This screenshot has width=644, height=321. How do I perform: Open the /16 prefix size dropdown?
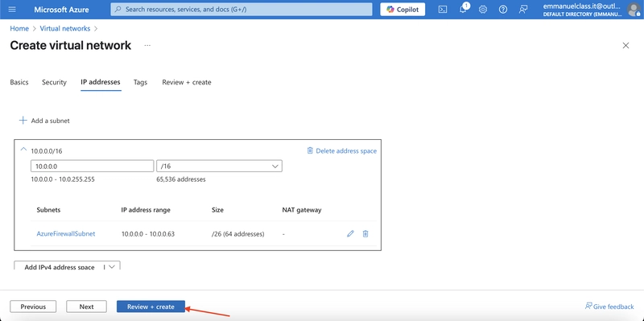pos(219,166)
